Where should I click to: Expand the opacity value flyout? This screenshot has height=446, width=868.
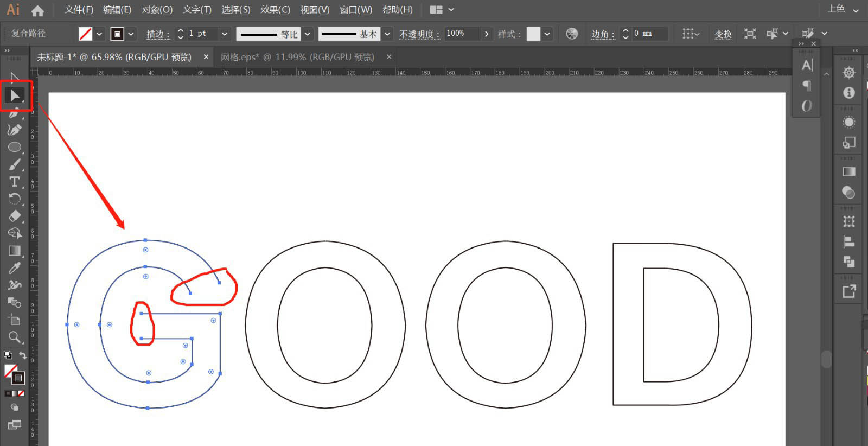point(486,34)
